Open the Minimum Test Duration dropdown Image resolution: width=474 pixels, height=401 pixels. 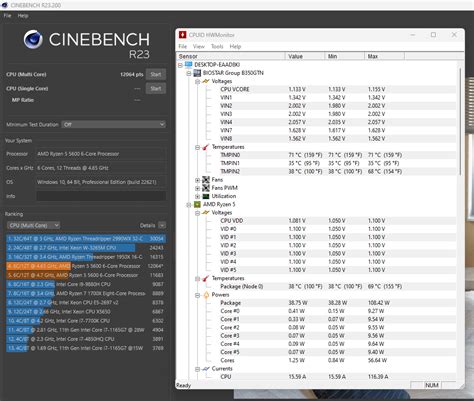pos(114,124)
